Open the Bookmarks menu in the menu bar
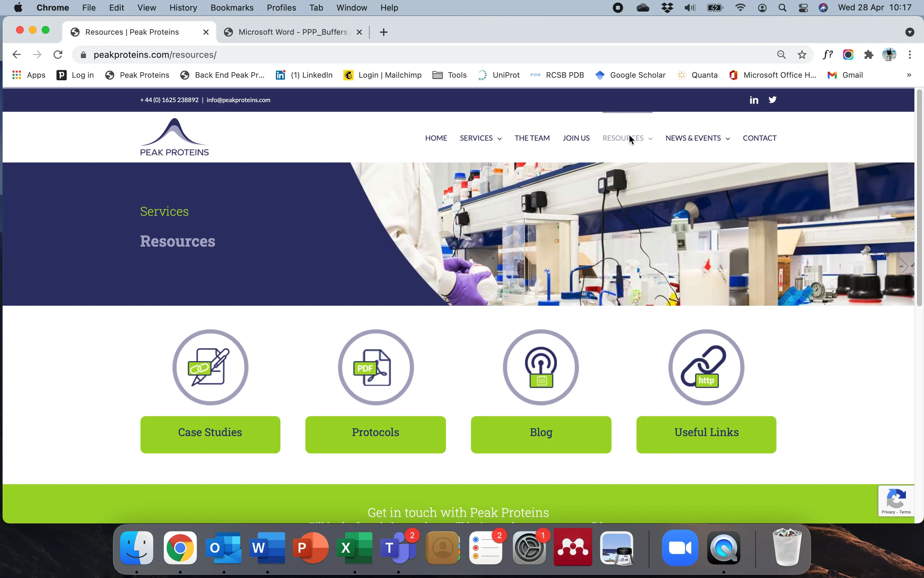The height and width of the screenshot is (578, 924). [232, 8]
